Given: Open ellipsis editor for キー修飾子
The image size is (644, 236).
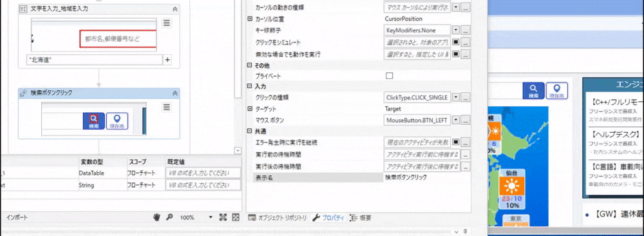Looking at the screenshot, I should pyautogui.click(x=466, y=30).
